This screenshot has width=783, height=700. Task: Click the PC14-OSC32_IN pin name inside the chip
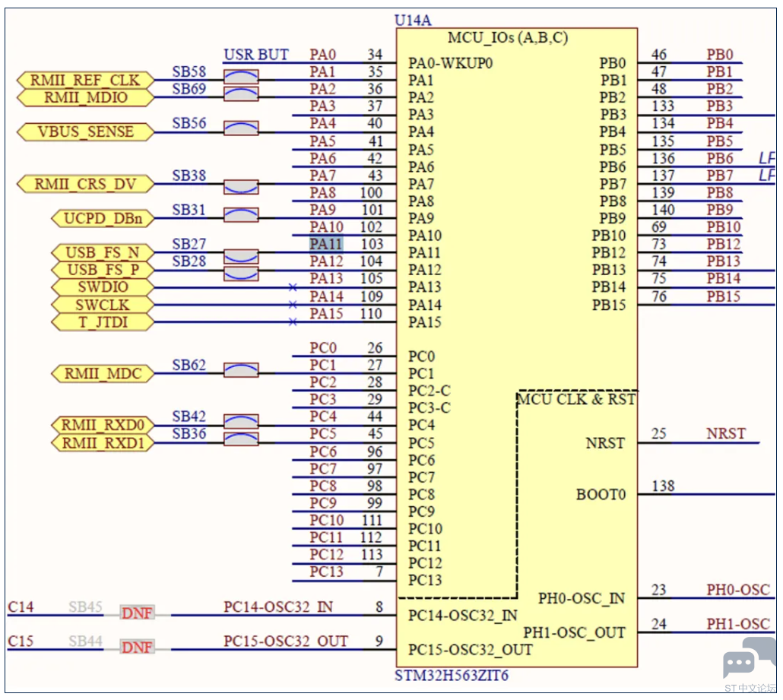pos(463,615)
